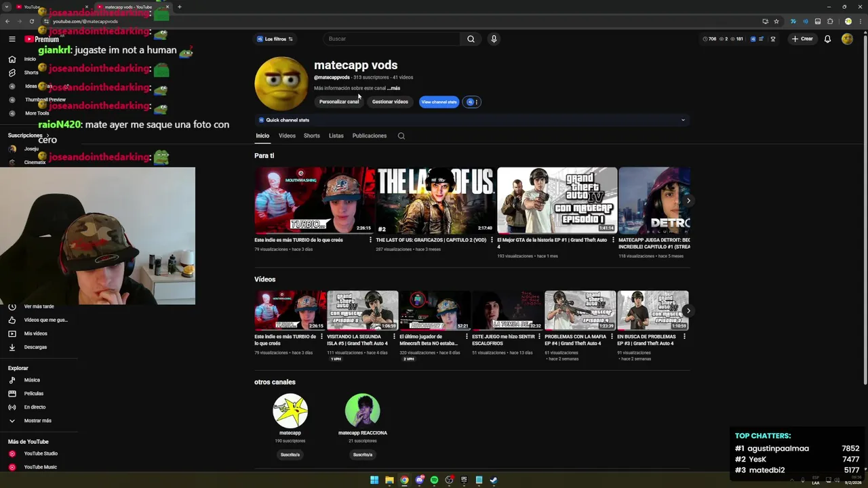Click Gestionar vídeos button
Viewport: 868px width, 488px height.
point(390,102)
